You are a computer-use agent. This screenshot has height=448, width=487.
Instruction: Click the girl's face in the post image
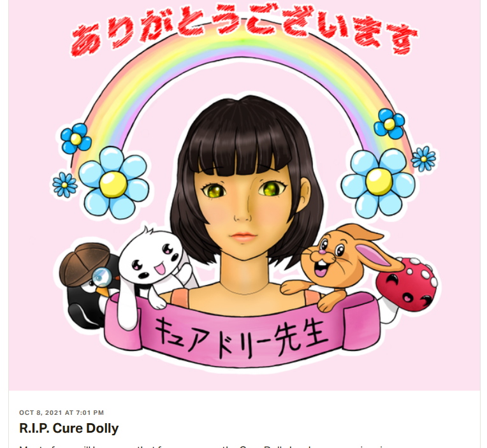click(243, 211)
